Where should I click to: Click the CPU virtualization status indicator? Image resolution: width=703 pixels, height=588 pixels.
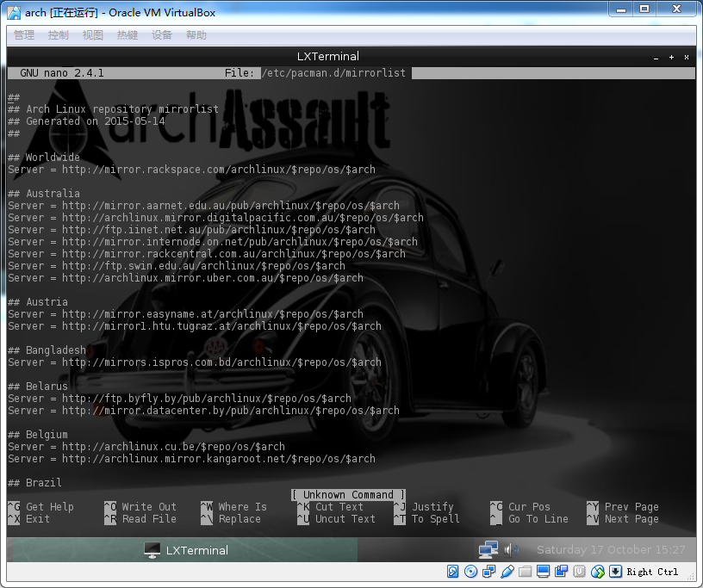(x=579, y=572)
